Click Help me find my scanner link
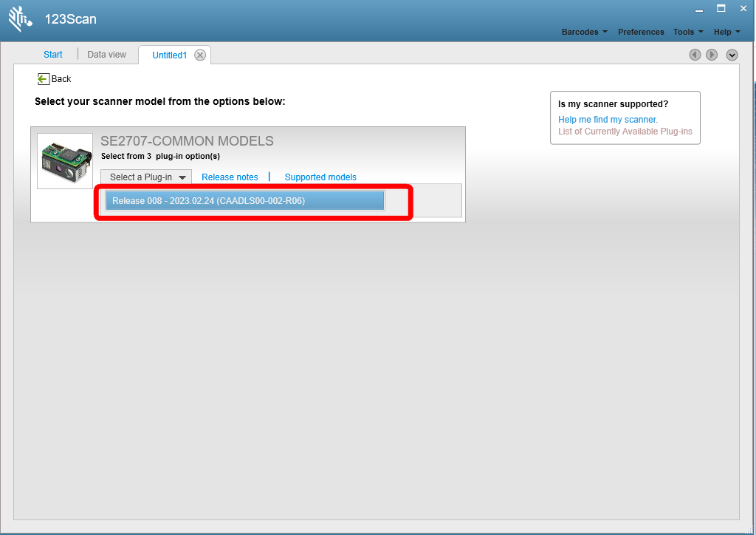 click(x=608, y=119)
